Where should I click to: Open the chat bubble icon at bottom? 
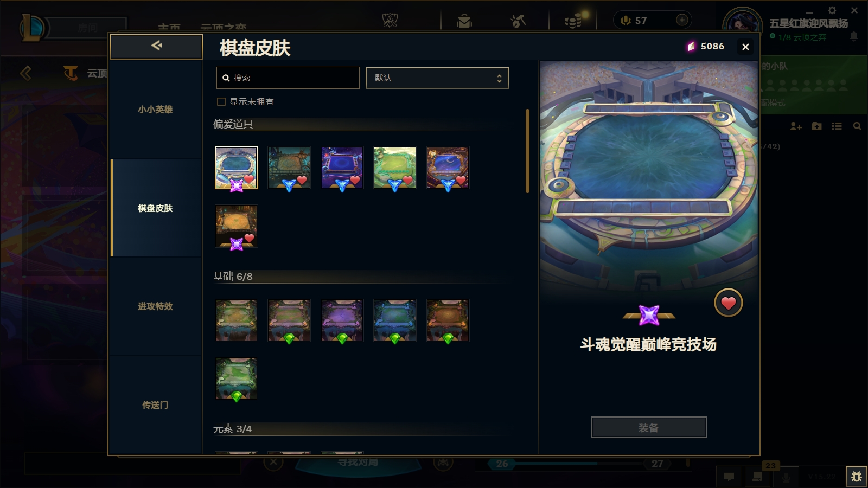729,477
